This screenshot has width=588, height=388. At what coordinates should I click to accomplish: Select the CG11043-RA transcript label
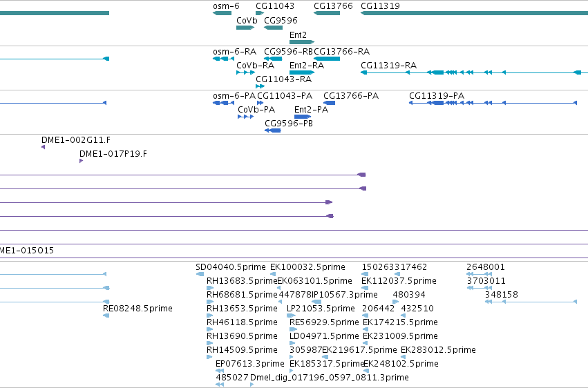283,79
